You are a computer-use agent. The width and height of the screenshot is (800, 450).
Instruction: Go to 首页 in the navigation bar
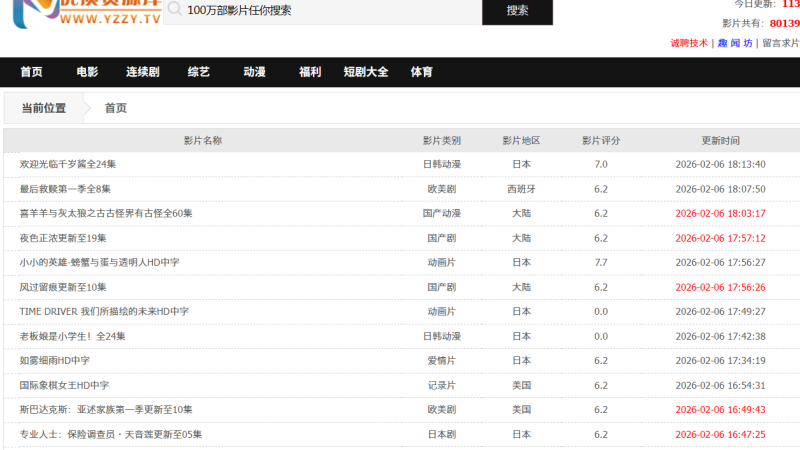coord(32,72)
